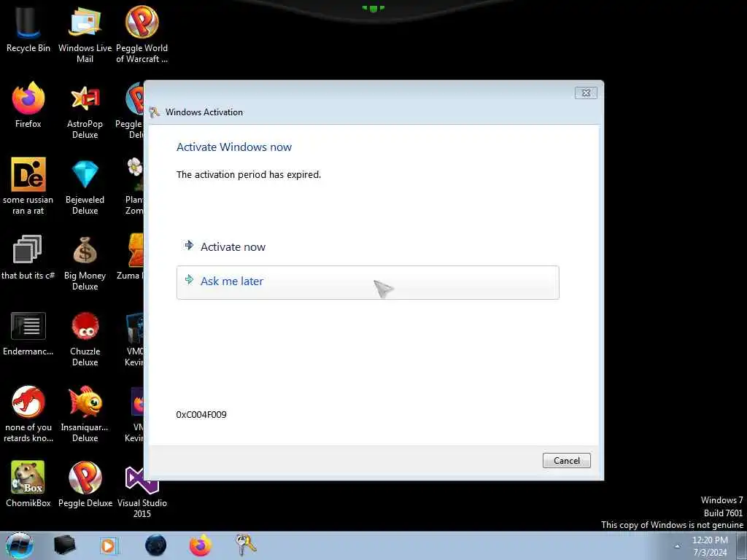
Task: Select the Peggle Deluxe desktop icon
Action: (85, 483)
